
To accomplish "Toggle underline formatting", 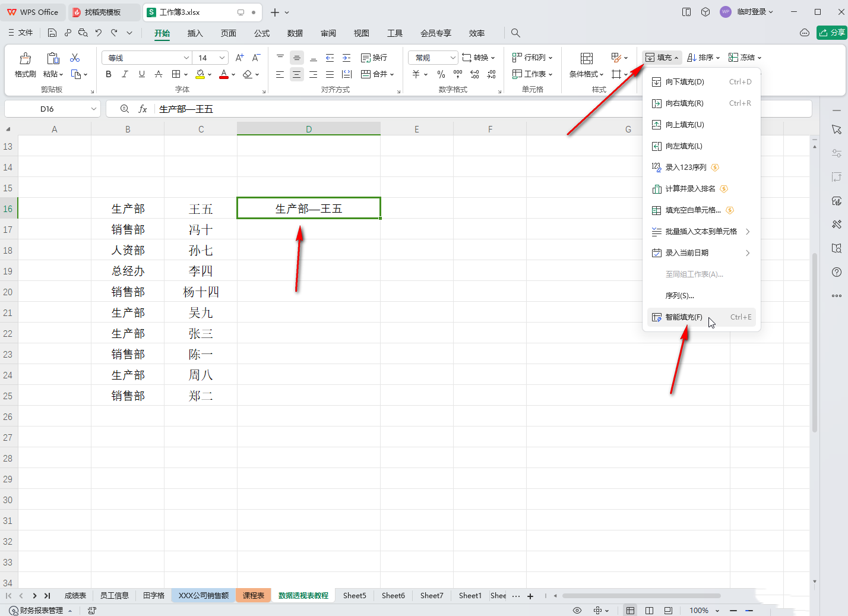I will pyautogui.click(x=141, y=74).
